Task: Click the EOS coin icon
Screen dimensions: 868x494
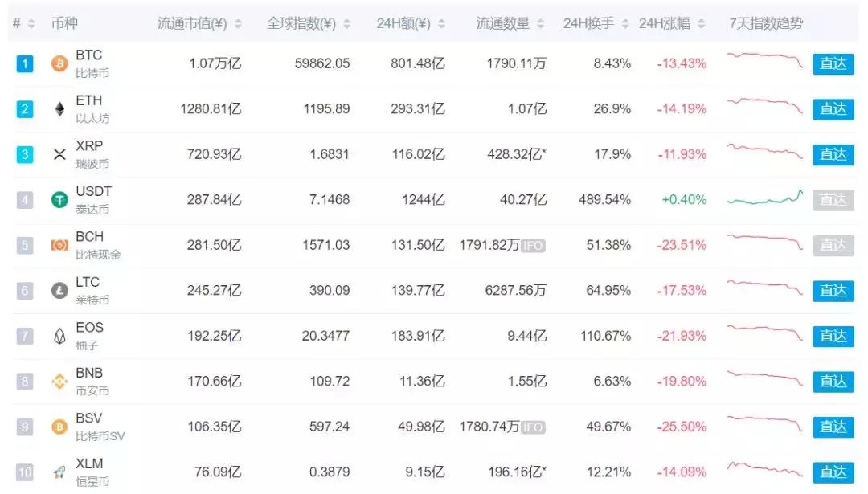Action: pos(59,336)
